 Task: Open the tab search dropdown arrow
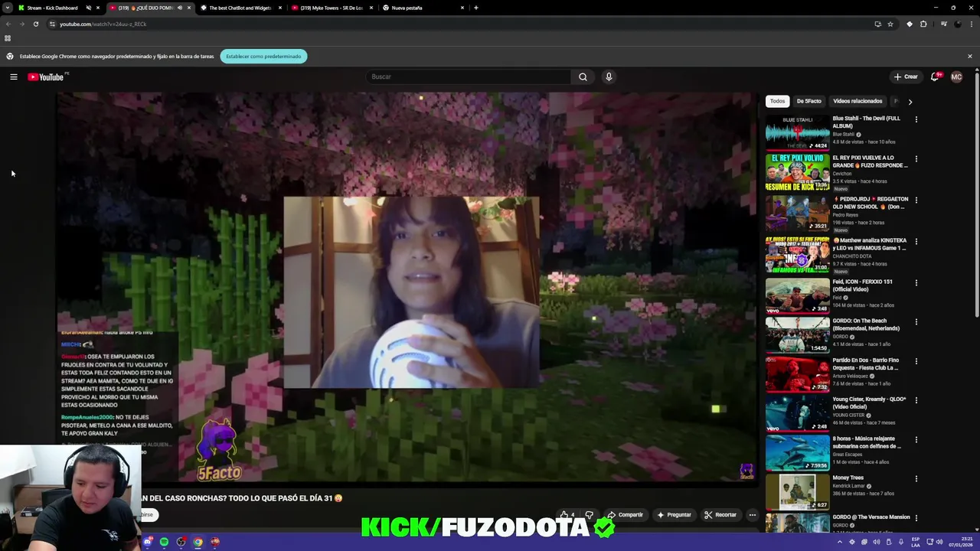click(x=7, y=8)
